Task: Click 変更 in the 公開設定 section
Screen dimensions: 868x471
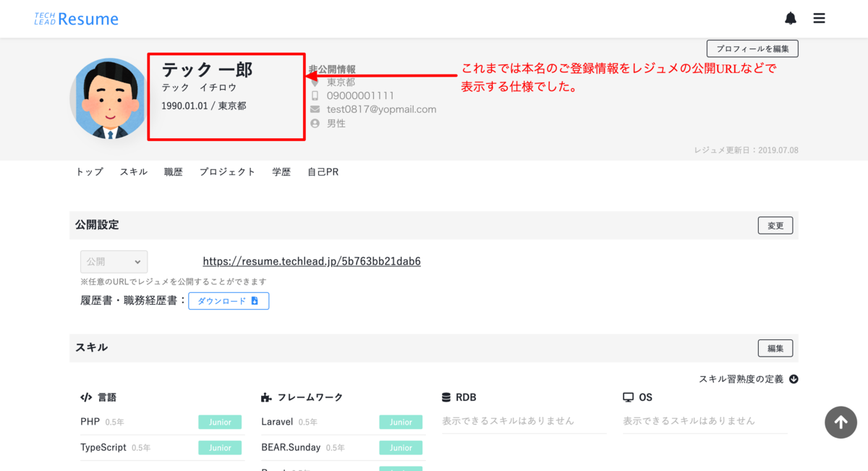Action: click(x=775, y=226)
